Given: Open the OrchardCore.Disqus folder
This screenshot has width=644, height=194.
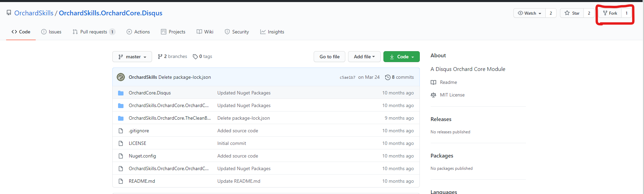Looking at the screenshot, I should [x=150, y=93].
